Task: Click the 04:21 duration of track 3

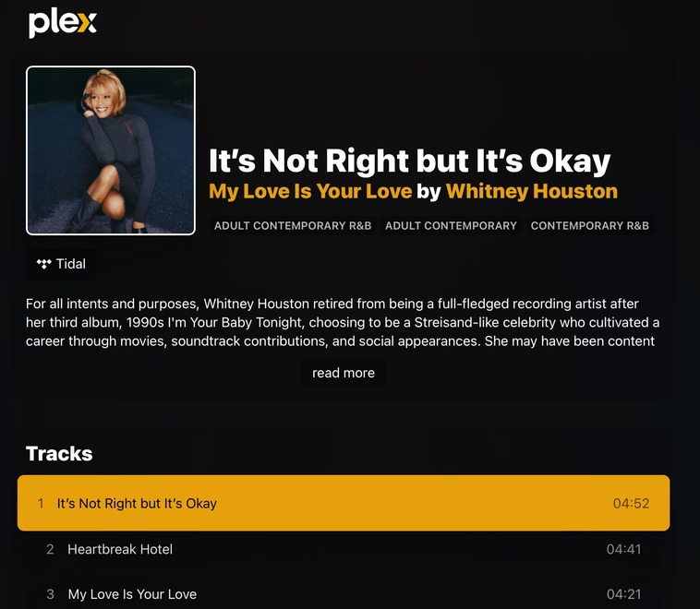Action: [623, 594]
